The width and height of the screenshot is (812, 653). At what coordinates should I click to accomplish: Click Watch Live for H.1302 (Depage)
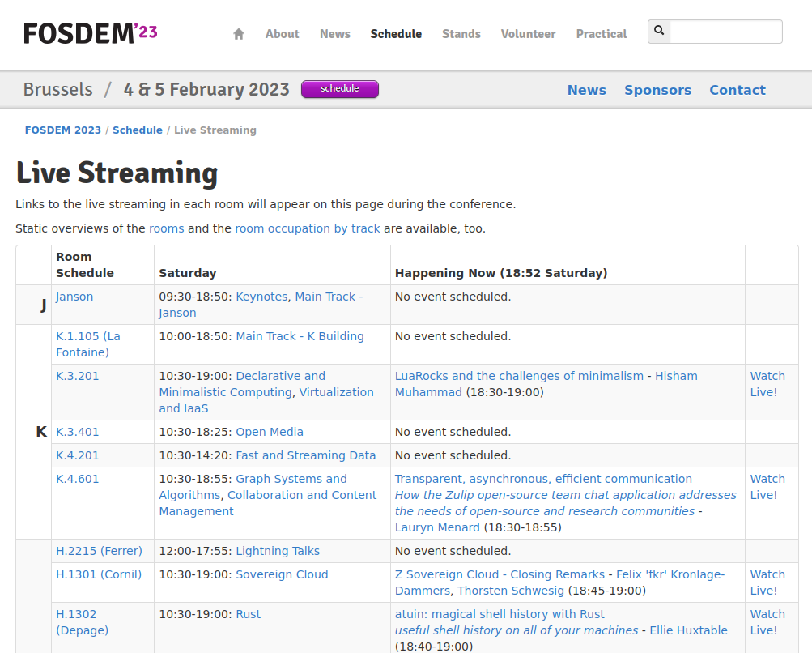click(x=767, y=622)
